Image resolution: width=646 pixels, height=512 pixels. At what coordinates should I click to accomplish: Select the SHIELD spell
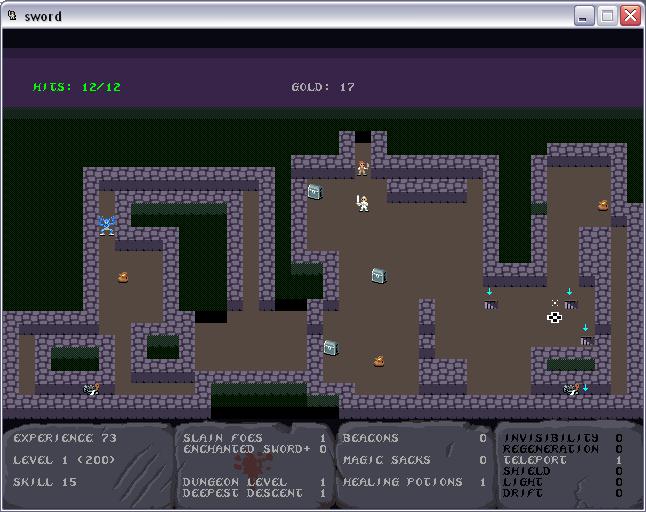[x=562, y=471]
